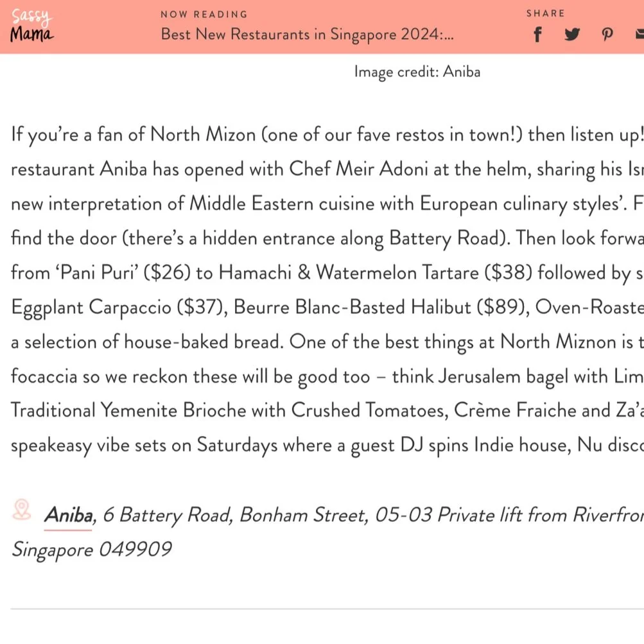The height and width of the screenshot is (644, 644).
Task: Click the 'Image credit: Aniba' caption
Action: pyautogui.click(x=417, y=71)
